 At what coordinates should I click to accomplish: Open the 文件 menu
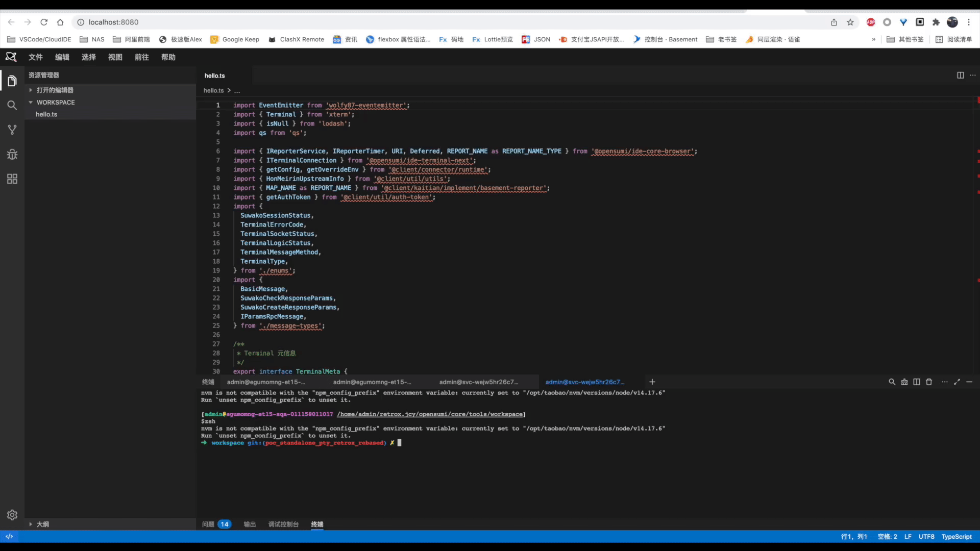(35, 57)
